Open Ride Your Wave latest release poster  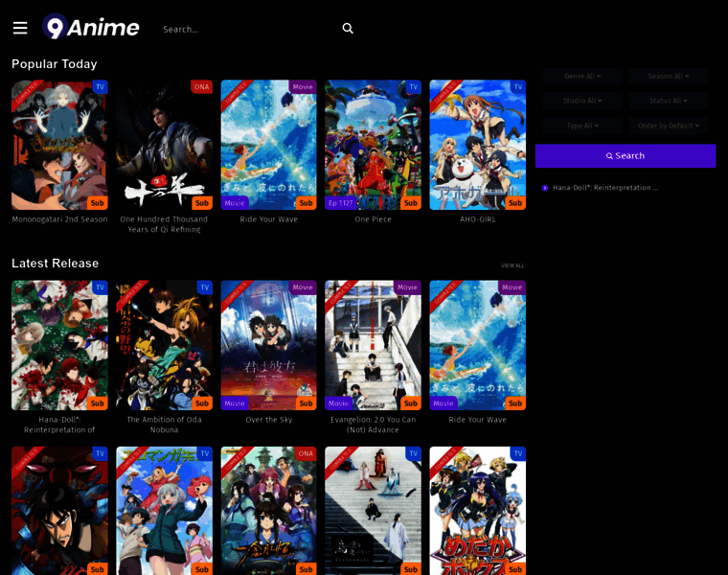[478, 345]
